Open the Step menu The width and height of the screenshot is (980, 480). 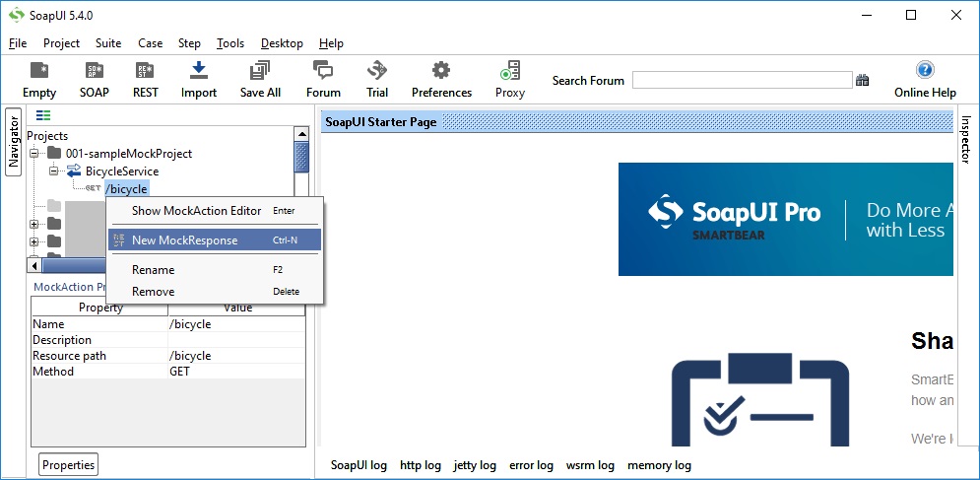click(x=189, y=43)
